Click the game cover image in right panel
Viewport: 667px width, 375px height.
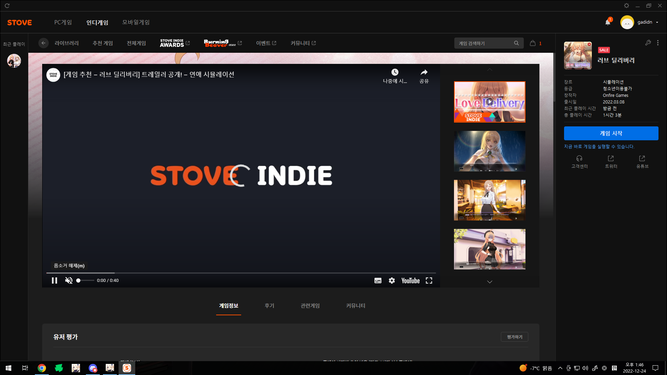(x=578, y=55)
